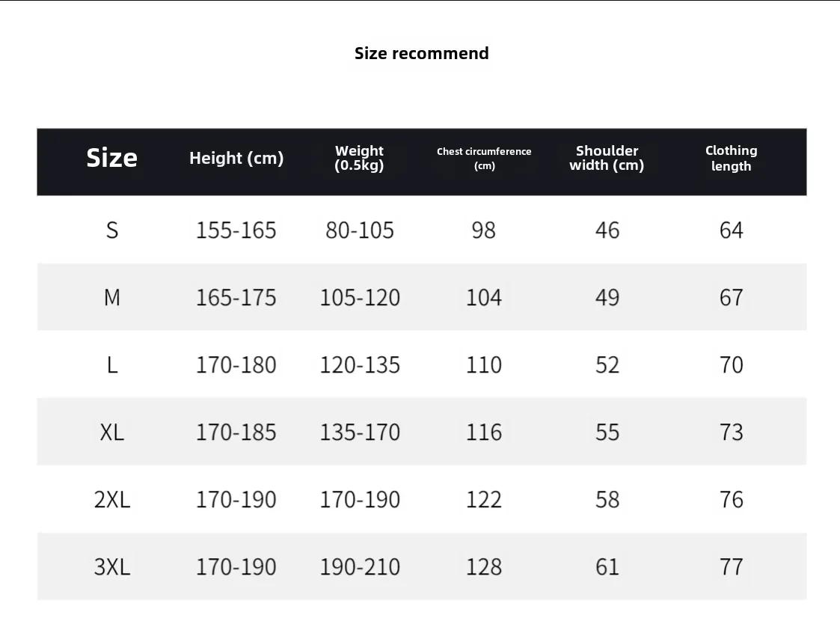The image size is (840, 633).
Task: Click clothing length value 76
Action: pyautogui.click(x=732, y=500)
